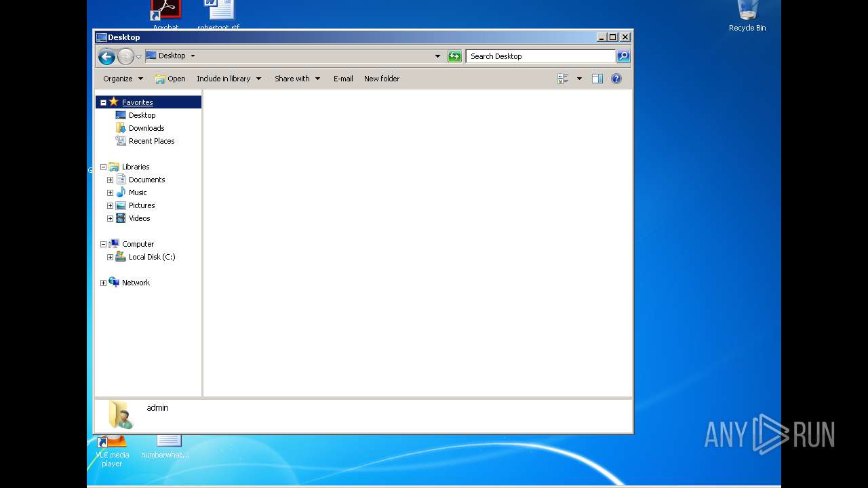Image resolution: width=868 pixels, height=488 pixels.
Task: Collapse the Favorites group
Action: coord(103,102)
